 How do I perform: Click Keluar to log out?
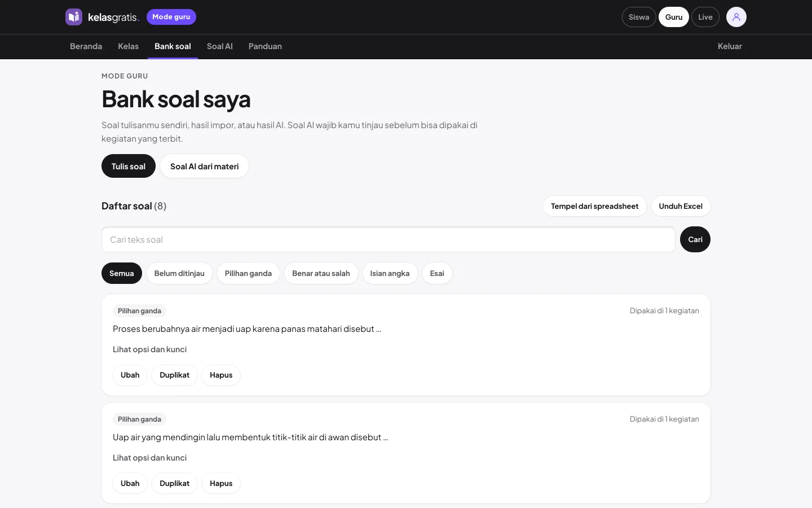point(730,46)
